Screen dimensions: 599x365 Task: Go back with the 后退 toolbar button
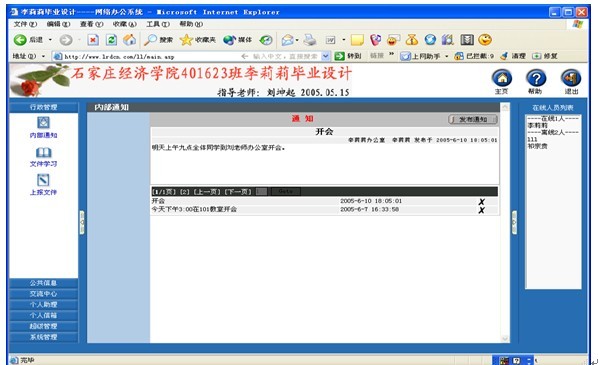click(28, 40)
